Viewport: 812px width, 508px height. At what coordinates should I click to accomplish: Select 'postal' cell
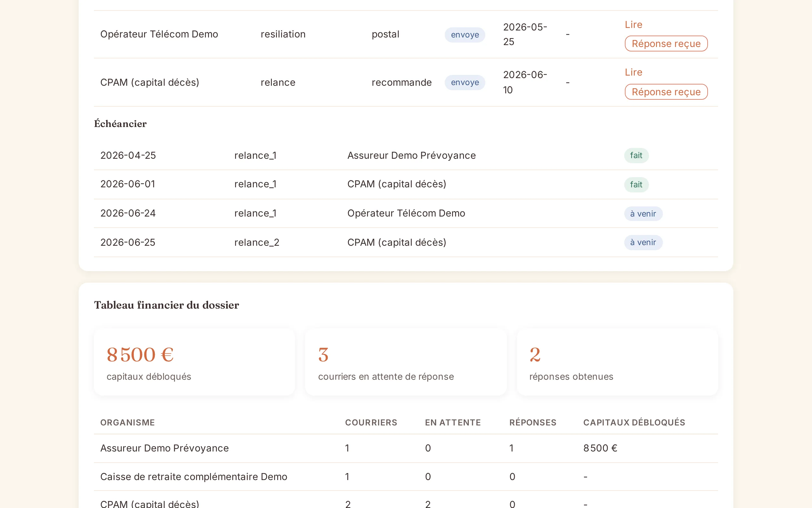pos(385,34)
